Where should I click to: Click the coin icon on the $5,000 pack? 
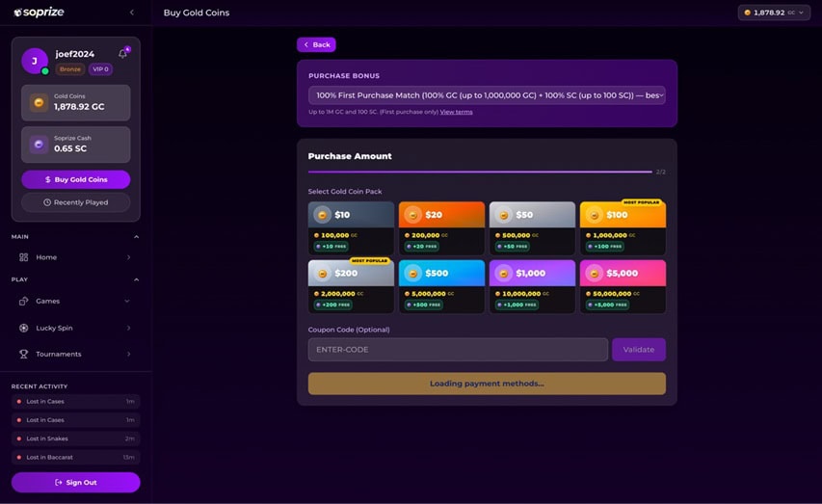595,274
